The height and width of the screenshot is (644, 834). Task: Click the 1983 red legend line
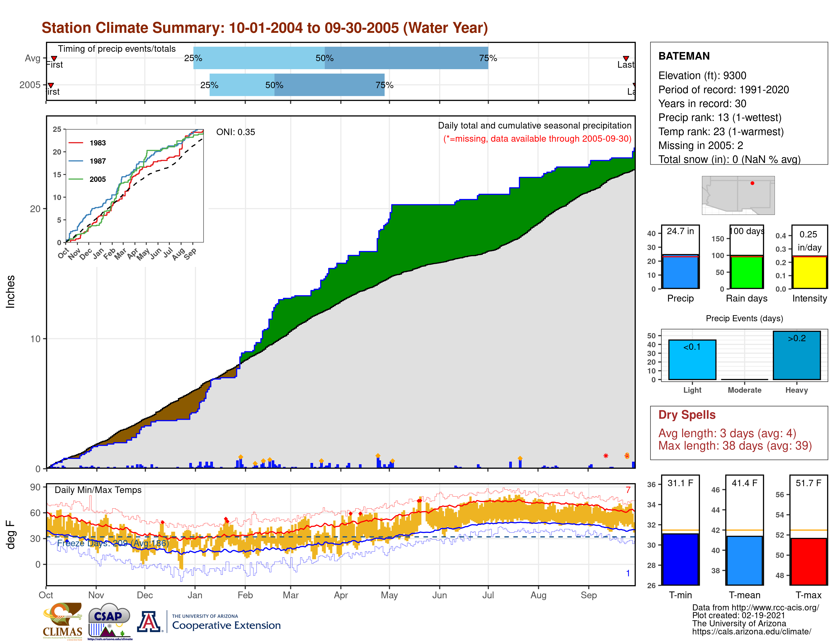pos(76,143)
